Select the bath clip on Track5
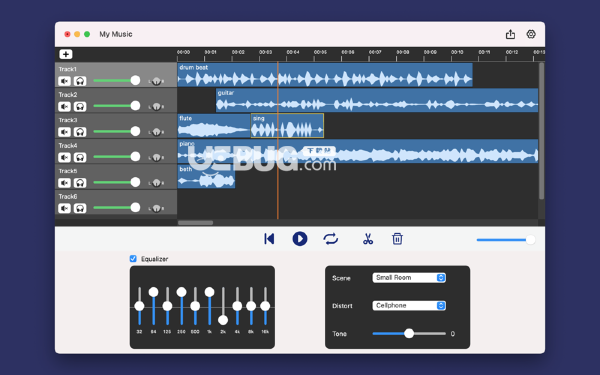This screenshot has width=600, height=375. (x=206, y=176)
